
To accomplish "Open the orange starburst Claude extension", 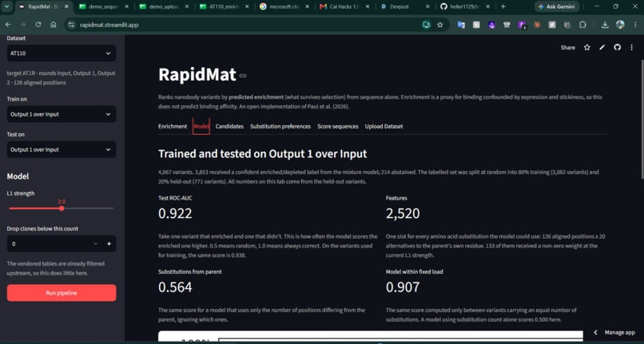I will pyautogui.click(x=537, y=25).
